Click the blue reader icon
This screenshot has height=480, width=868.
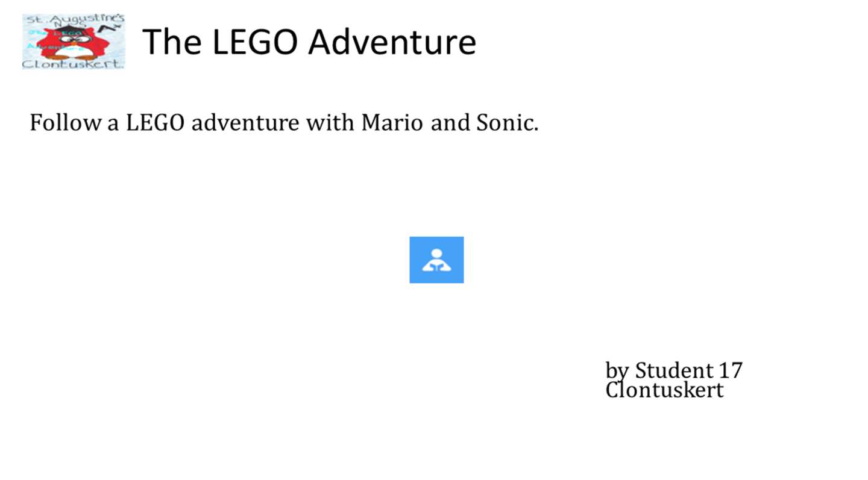pyautogui.click(x=436, y=260)
